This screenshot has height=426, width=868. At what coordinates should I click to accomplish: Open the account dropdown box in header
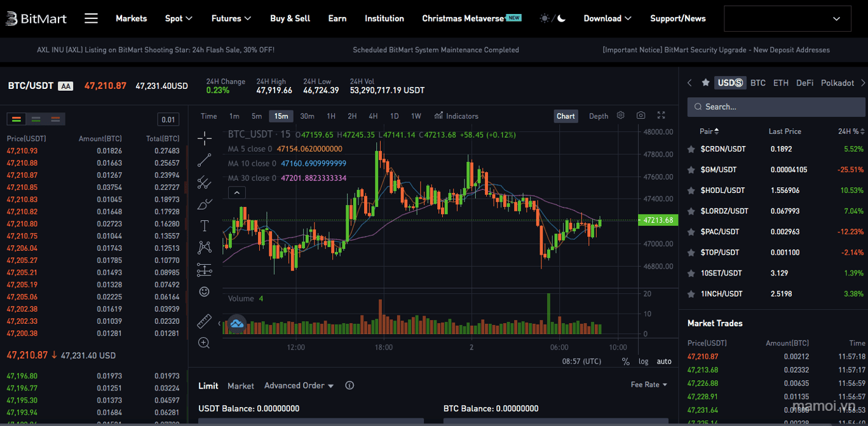click(787, 19)
